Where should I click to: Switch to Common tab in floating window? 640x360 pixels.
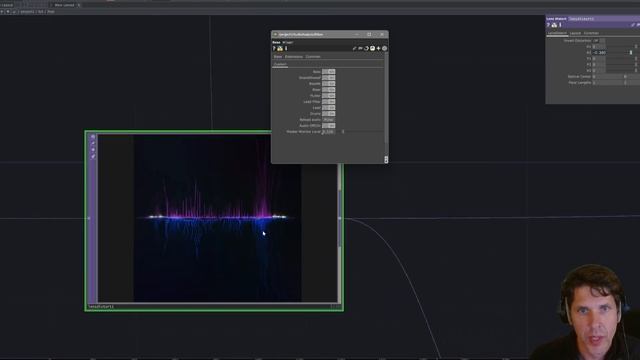(313, 57)
